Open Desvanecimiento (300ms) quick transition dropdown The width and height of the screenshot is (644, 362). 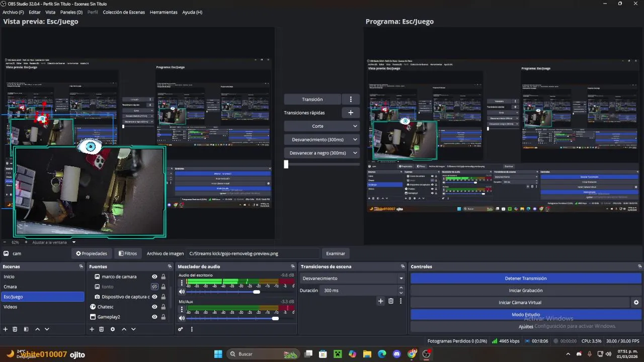(x=322, y=140)
